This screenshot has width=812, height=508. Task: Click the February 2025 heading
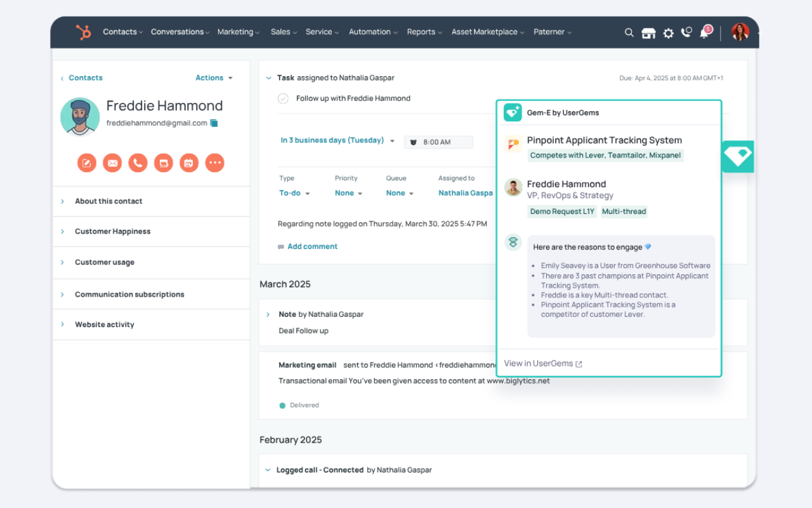pyautogui.click(x=291, y=439)
